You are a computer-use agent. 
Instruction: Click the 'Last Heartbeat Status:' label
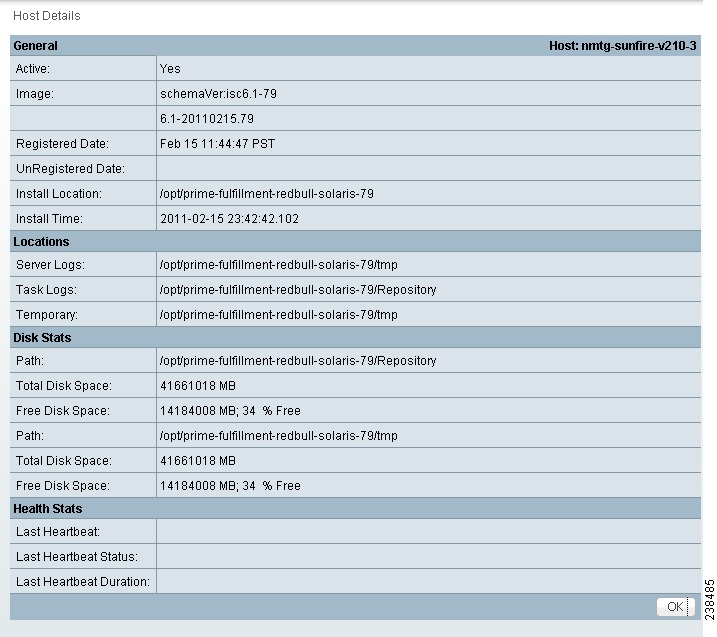[x=76, y=557]
